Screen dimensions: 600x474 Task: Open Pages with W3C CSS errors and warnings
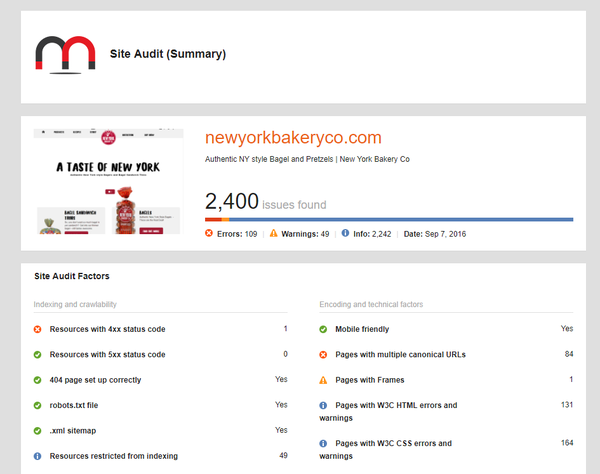tap(386, 450)
